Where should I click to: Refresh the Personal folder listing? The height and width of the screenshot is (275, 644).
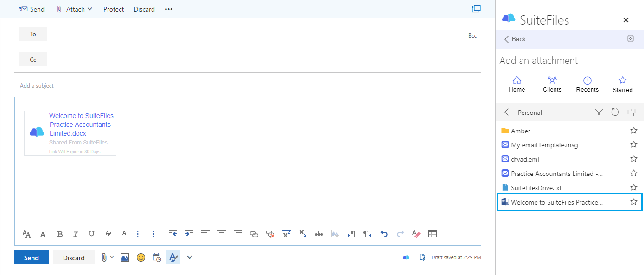(x=615, y=112)
